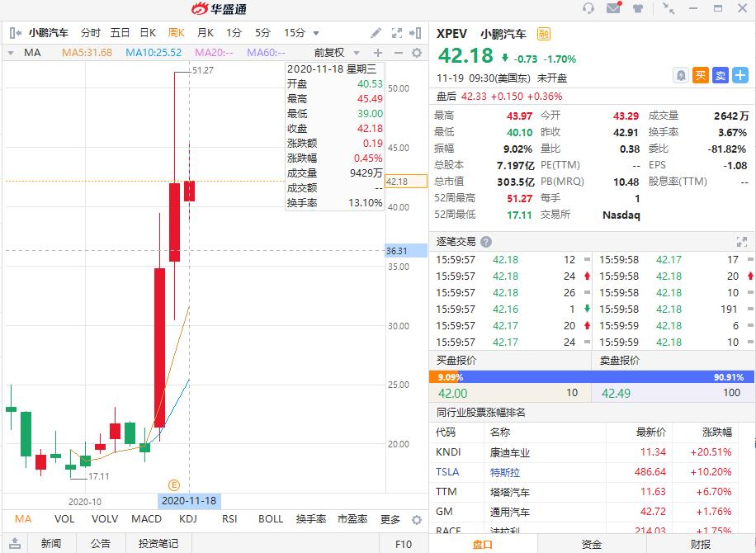Toggle the RSI indicator
The width and height of the screenshot is (756, 553).
pos(229,519)
